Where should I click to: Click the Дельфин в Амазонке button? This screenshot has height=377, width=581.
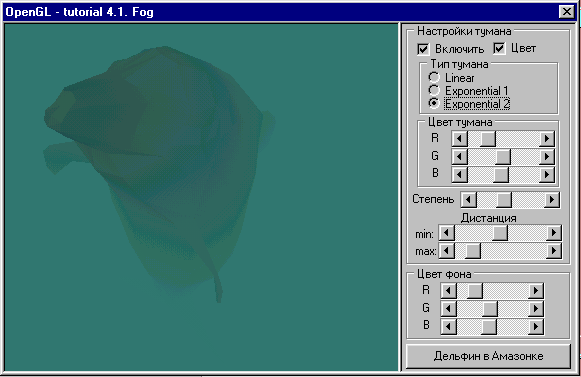tap(488, 356)
